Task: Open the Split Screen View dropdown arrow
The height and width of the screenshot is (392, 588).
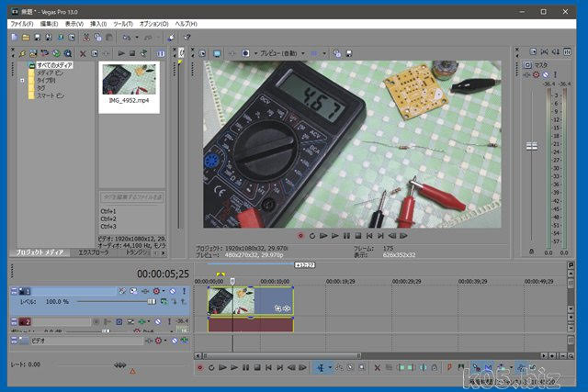Action: pyautogui.click(x=255, y=53)
